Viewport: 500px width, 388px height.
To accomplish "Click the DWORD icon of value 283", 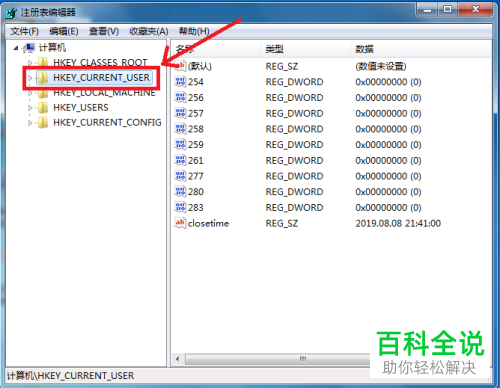I will click(x=180, y=207).
